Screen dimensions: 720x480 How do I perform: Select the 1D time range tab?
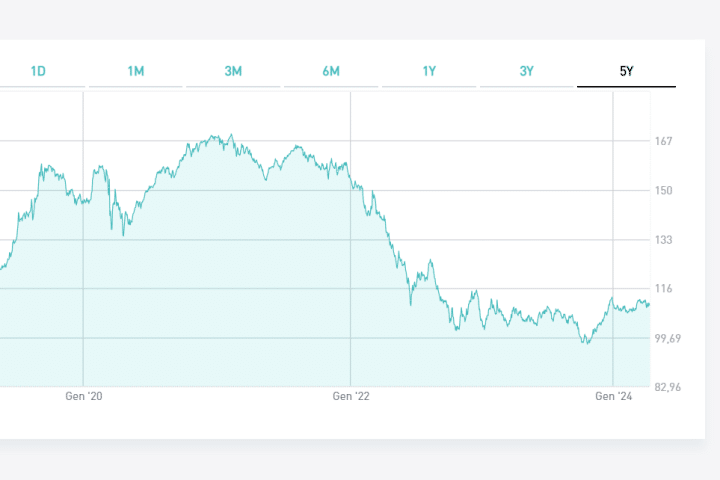point(38,71)
